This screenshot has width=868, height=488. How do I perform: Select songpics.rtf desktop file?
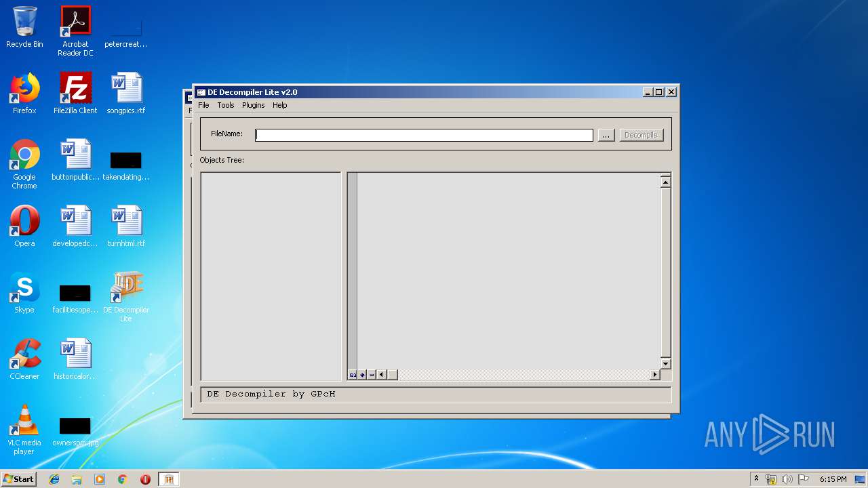click(x=126, y=94)
